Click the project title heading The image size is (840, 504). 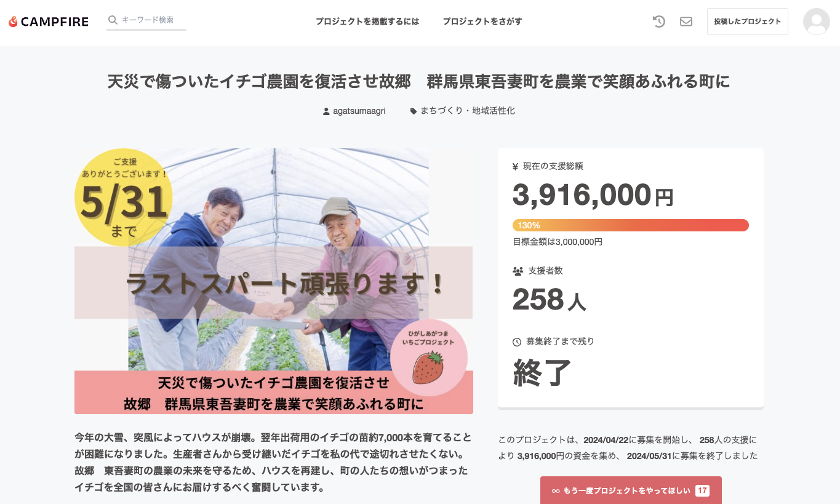pyautogui.click(x=419, y=82)
